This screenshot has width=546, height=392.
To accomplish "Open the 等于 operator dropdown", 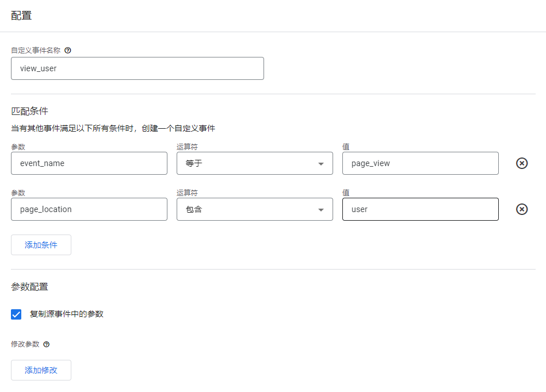I will (x=254, y=163).
